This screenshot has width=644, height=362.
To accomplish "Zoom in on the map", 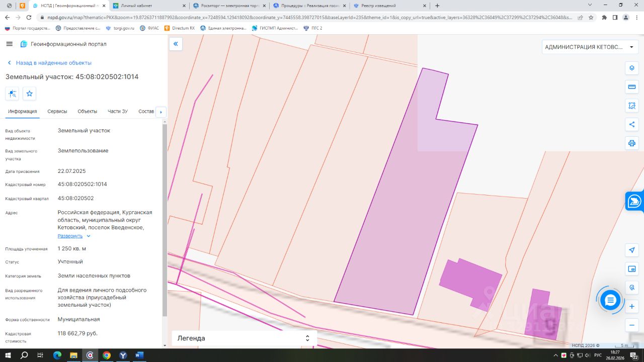I will click(x=632, y=306).
